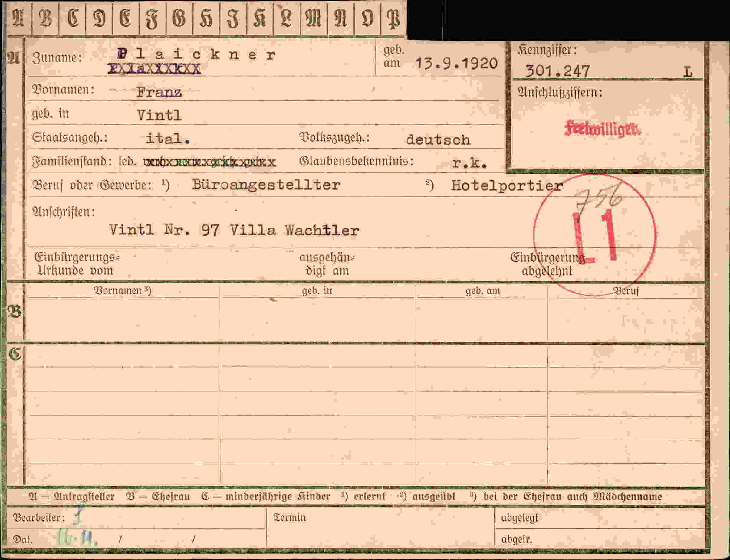Click the "O" alphabet index tab

coord(367,18)
